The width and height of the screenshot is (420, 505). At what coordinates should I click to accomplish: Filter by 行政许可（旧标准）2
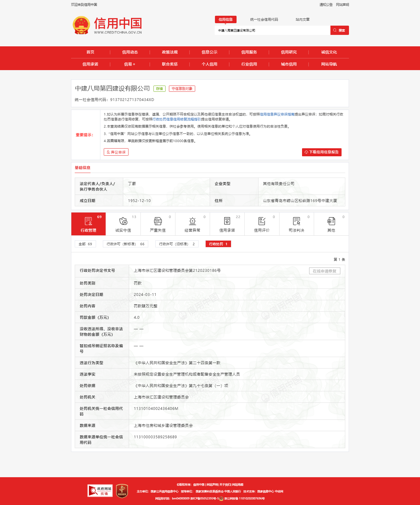(177, 244)
